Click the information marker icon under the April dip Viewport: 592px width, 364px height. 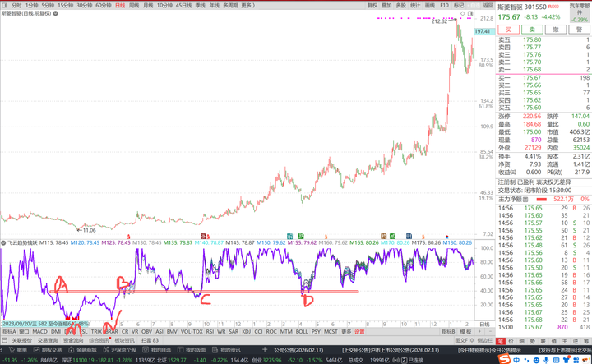pyautogui.click(x=301, y=236)
